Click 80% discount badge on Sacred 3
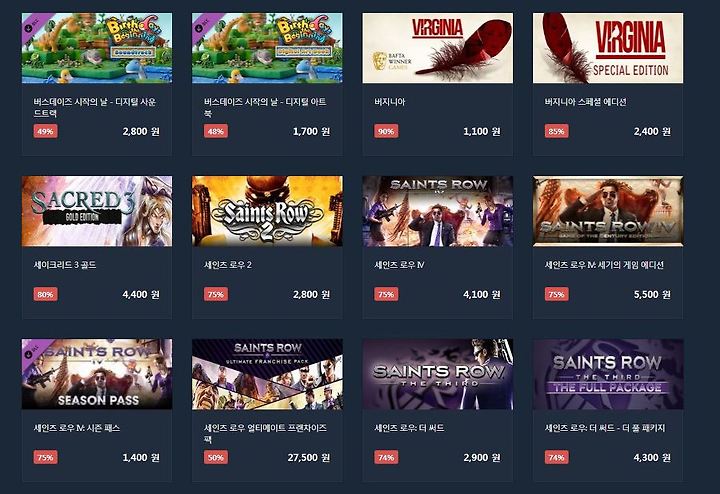720x494 pixels. pyautogui.click(x=45, y=294)
